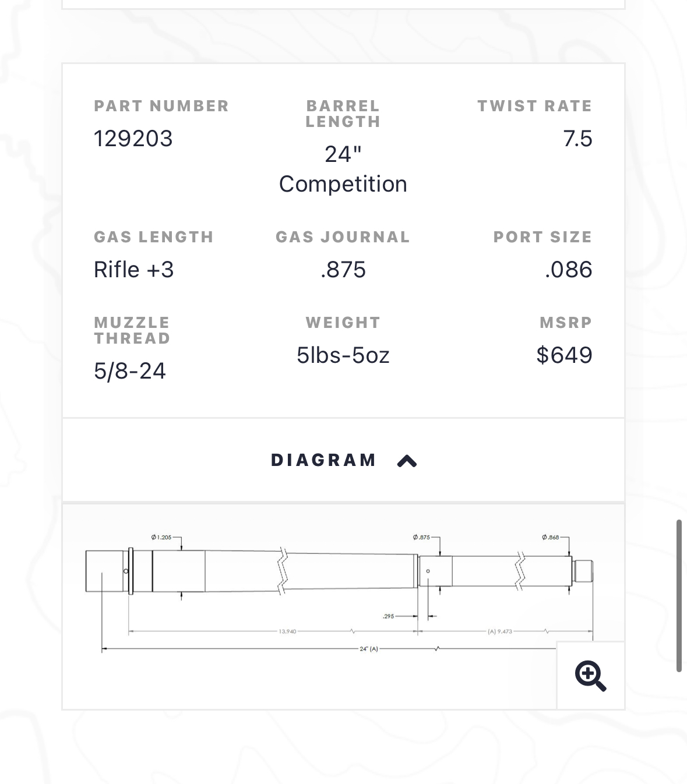Click the TWIST RATE heading
Screen dimensions: 687x784
point(535,106)
